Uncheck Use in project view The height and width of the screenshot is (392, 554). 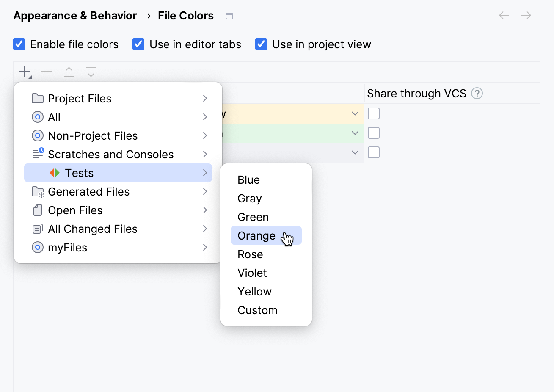point(261,44)
